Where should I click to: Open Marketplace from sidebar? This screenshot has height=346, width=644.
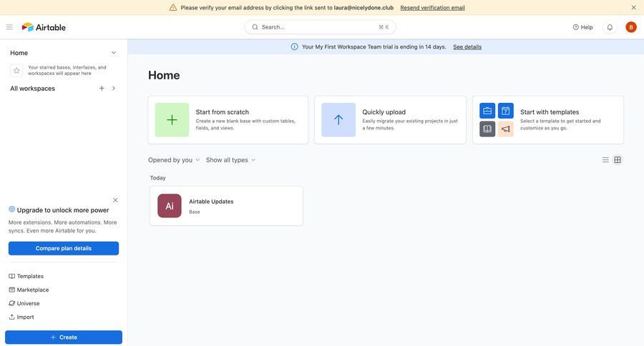point(29,290)
